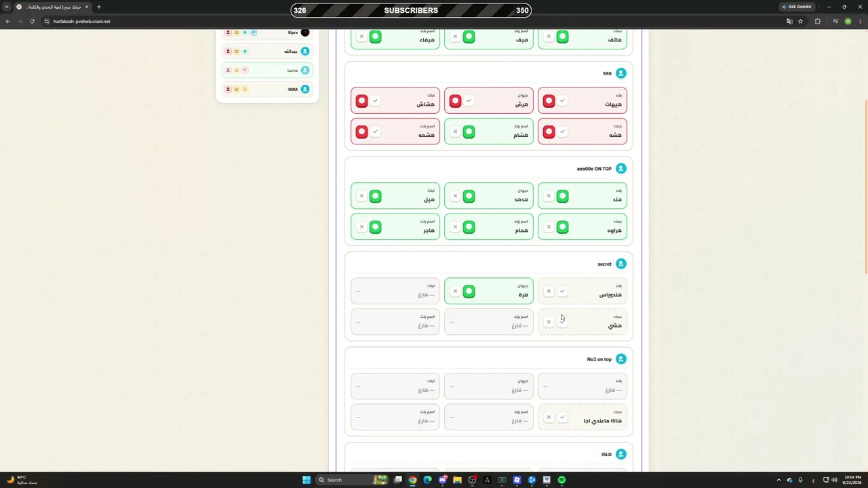Reject the approved answer همام with the X

[455, 227]
